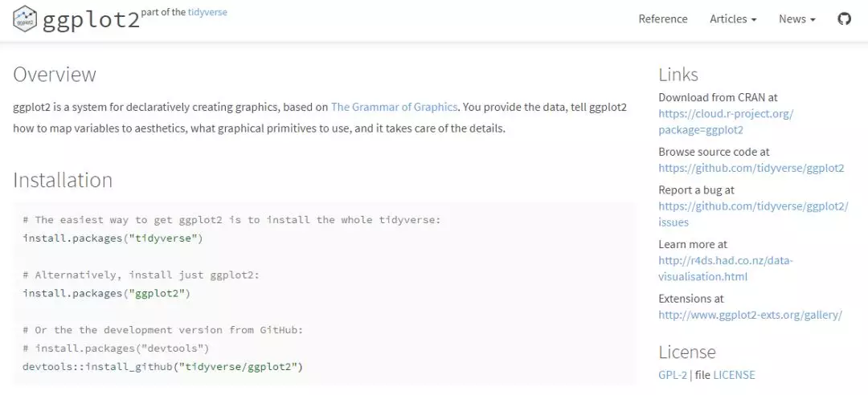Click the Overview heading

pyautogui.click(x=55, y=75)
